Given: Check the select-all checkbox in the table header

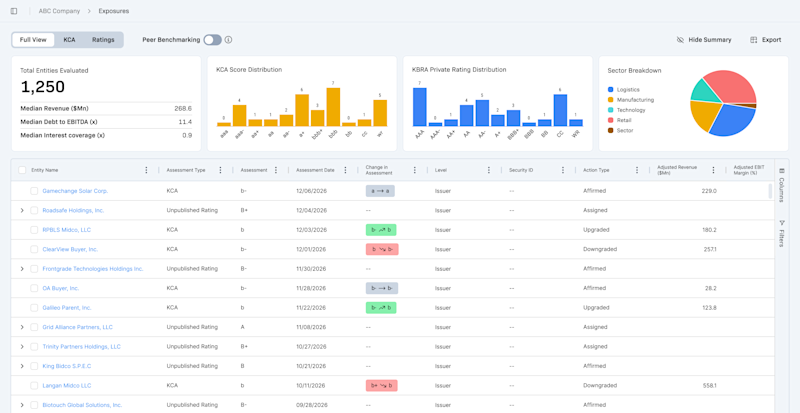Looking at the screenshot, I should point(22,170).
